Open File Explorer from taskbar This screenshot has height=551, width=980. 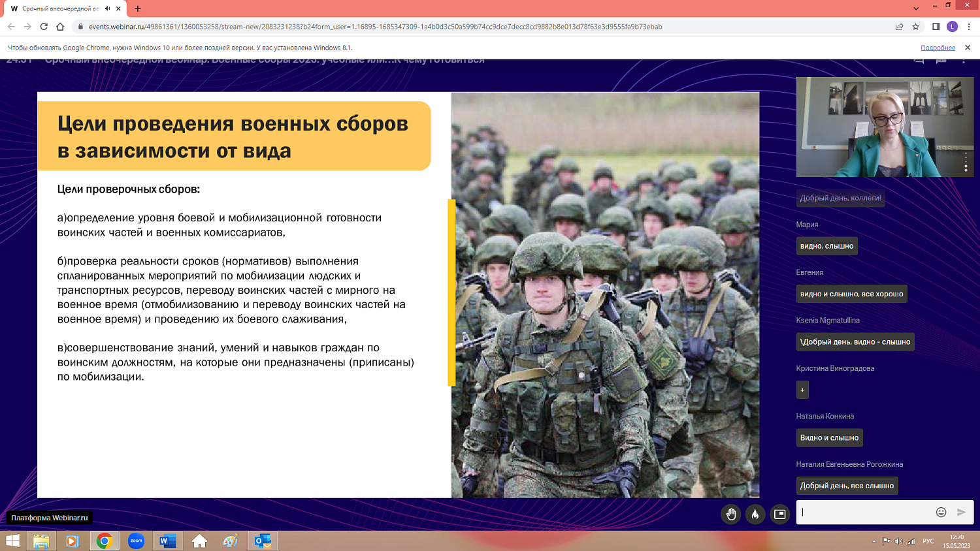click(41, 541)
